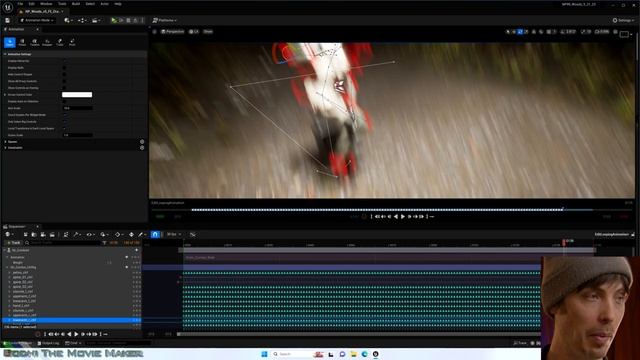Open the Platforms dropdown

pyautogui.click(x=165, y=20)
